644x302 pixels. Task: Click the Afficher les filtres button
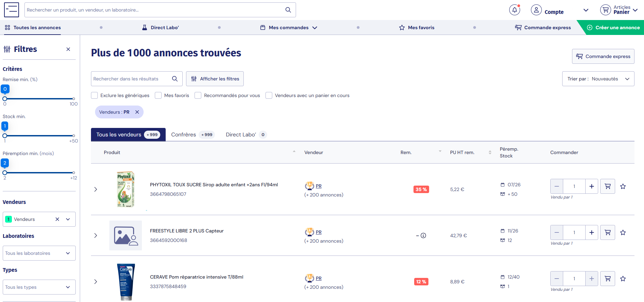tap(215, 79)
